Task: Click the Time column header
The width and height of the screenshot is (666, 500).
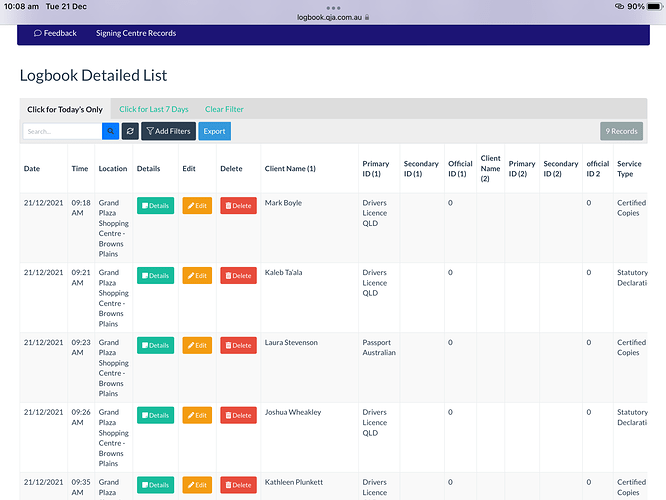Action: 80,169
